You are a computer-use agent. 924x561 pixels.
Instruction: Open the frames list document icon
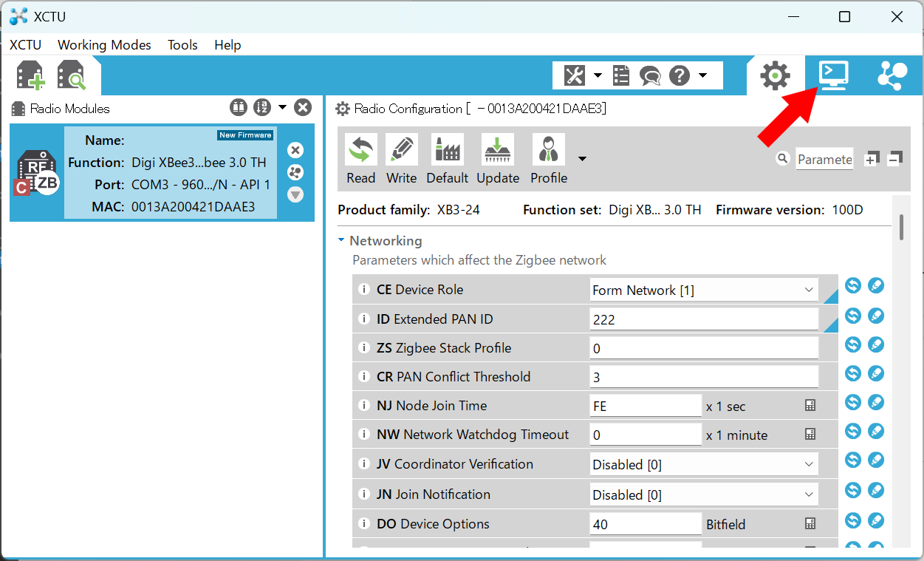[x=621, y=75]
